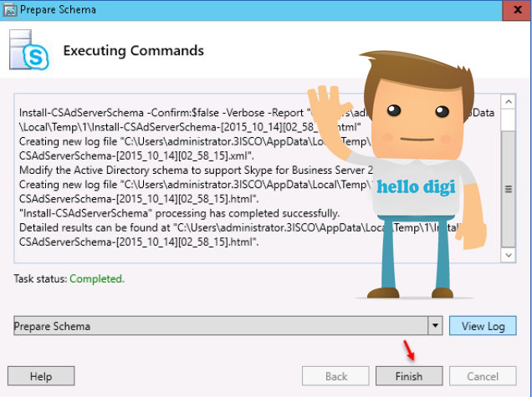The image size is (532, 397).
Task: Click the CSAdServerSchema .xml log file line
Action: [x=136, y=155]
